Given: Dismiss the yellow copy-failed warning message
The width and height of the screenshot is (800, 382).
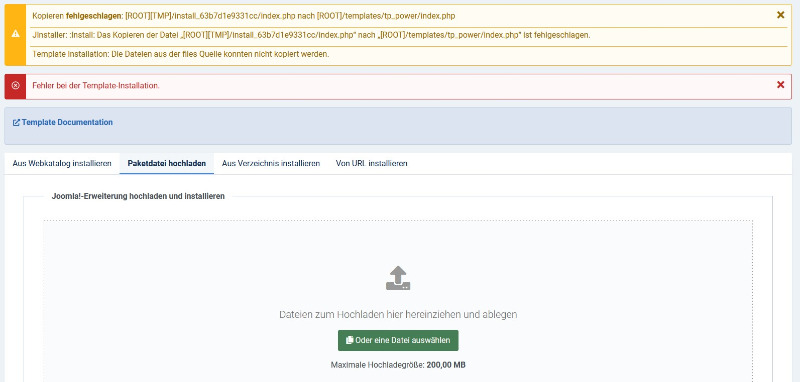Looking at the screenshot, I should pos(780,15).
